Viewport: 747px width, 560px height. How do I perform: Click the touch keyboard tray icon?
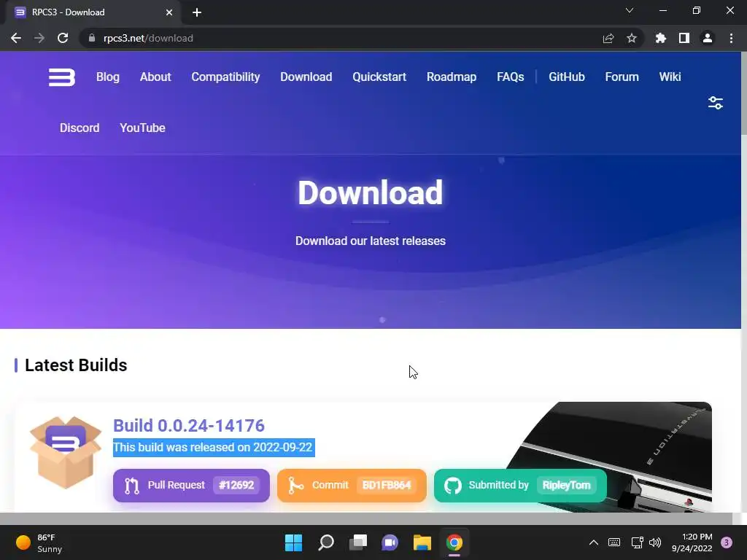coord(614,542)
